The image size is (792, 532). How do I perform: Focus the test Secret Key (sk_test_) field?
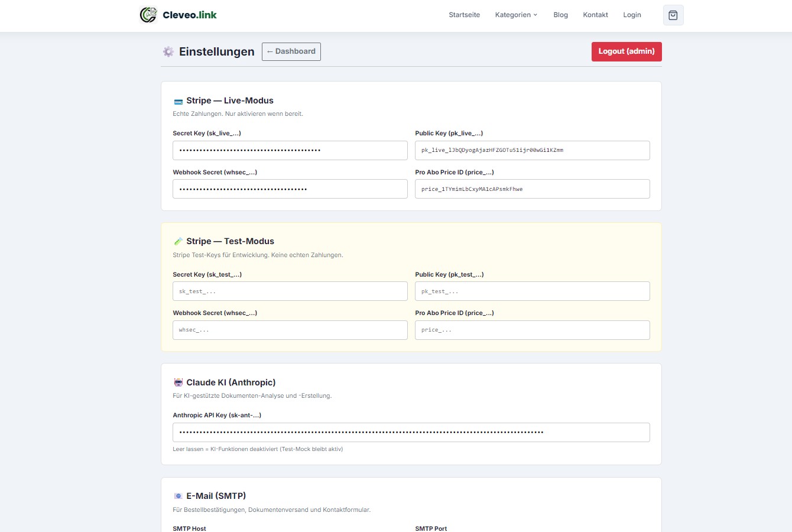[290, 291]
